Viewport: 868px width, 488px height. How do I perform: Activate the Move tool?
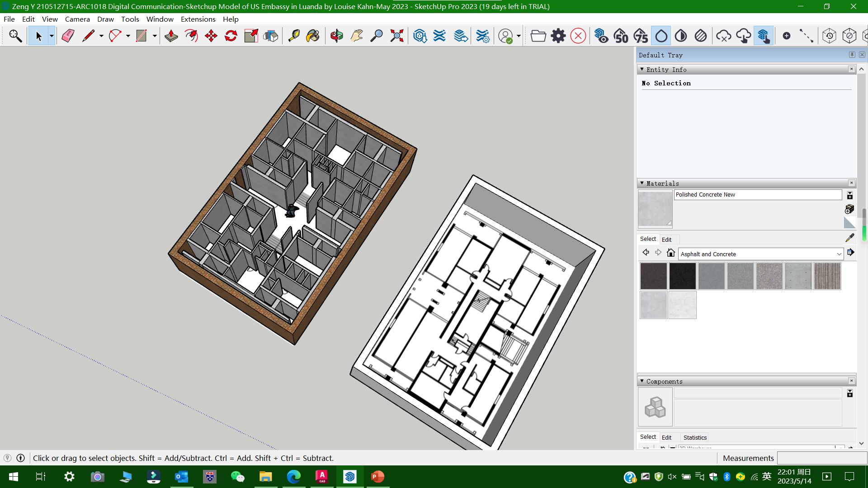211,36
